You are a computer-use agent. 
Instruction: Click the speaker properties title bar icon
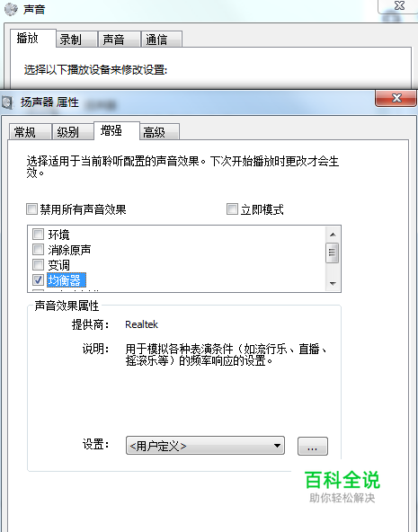click(7, 102)
